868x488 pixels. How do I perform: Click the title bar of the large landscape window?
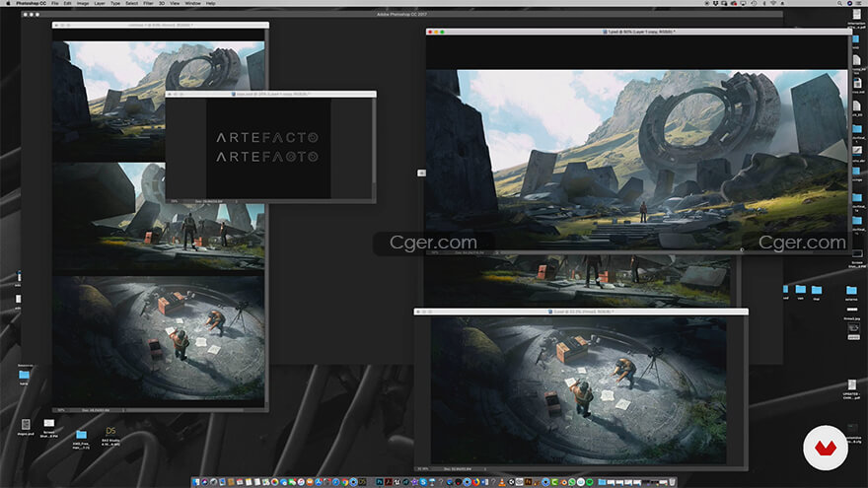tap(638, 33)
